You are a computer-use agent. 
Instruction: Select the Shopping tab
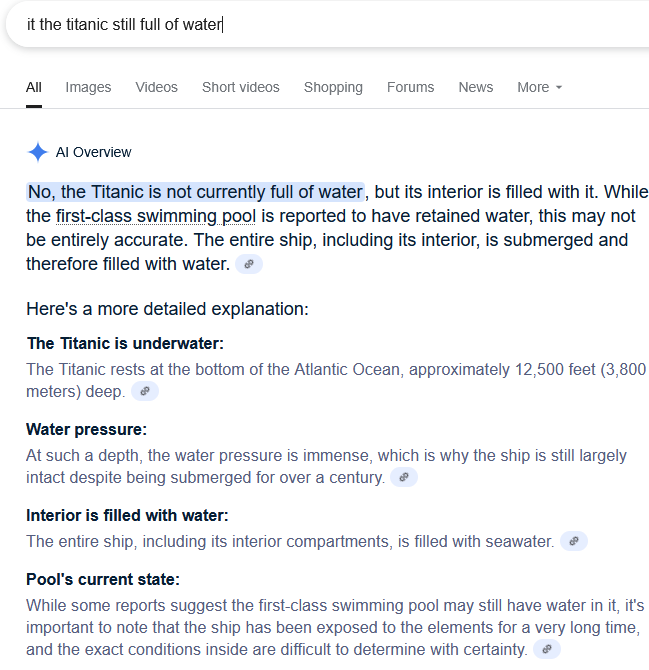(x=333, y=87)
